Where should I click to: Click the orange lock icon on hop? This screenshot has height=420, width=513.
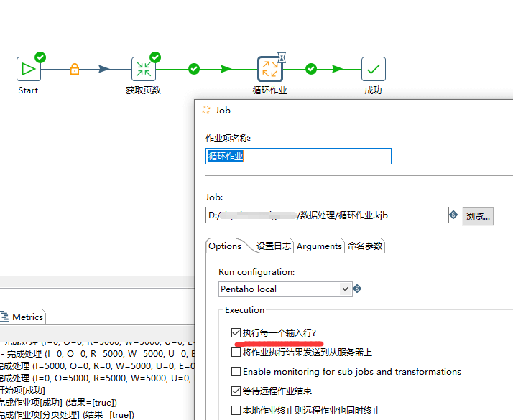tap(74, 70)
